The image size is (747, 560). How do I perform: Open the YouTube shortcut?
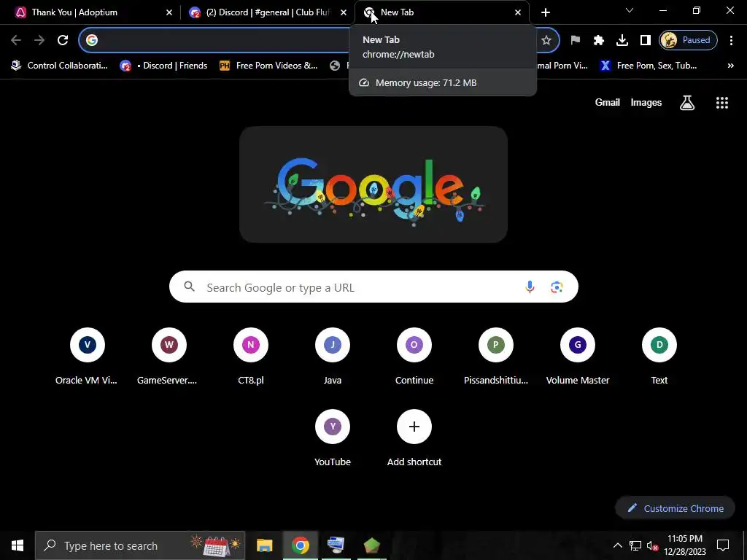tap(333, 438)
